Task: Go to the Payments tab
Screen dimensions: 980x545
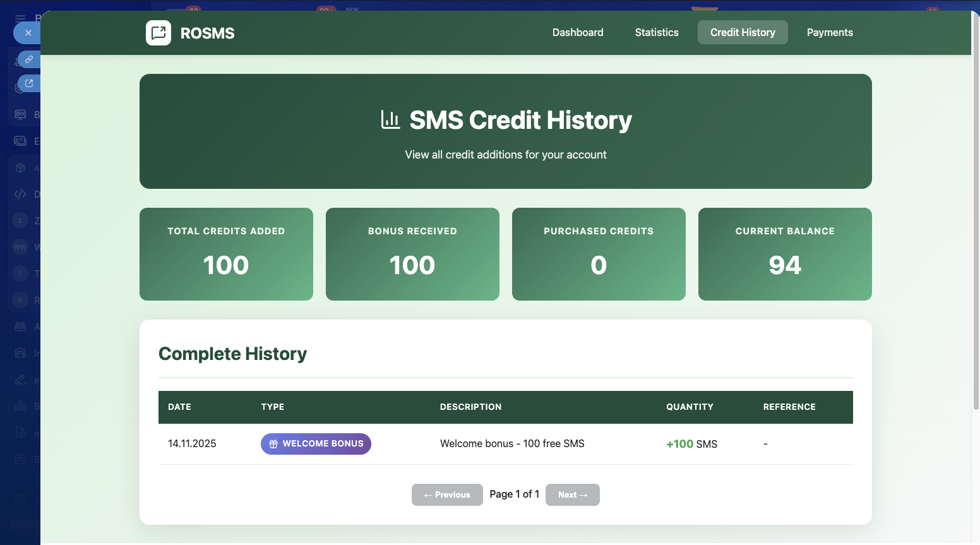Action: pos(829,32)
